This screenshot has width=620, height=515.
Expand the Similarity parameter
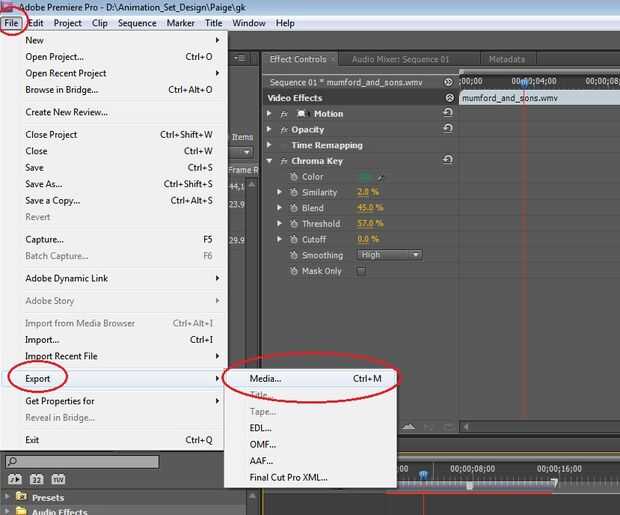click(280, 192)
